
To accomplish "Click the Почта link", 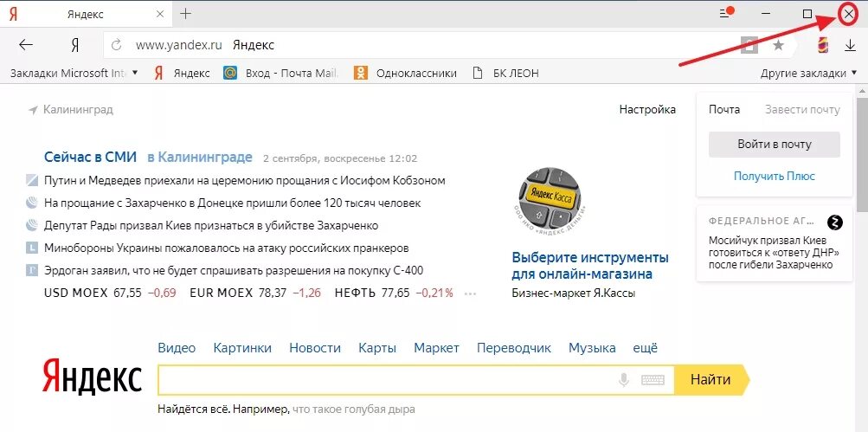I will (x=724, y=110).
